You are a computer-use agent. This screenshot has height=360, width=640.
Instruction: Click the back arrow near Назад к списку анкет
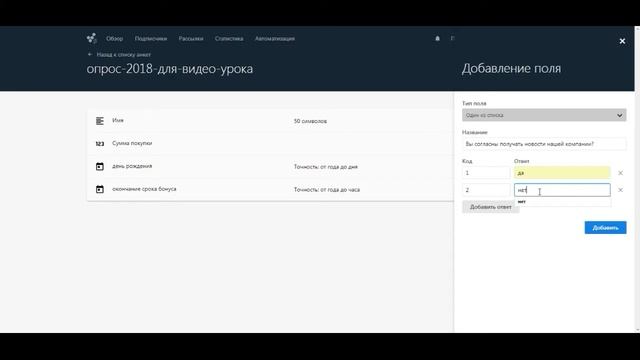click(90, 54)
